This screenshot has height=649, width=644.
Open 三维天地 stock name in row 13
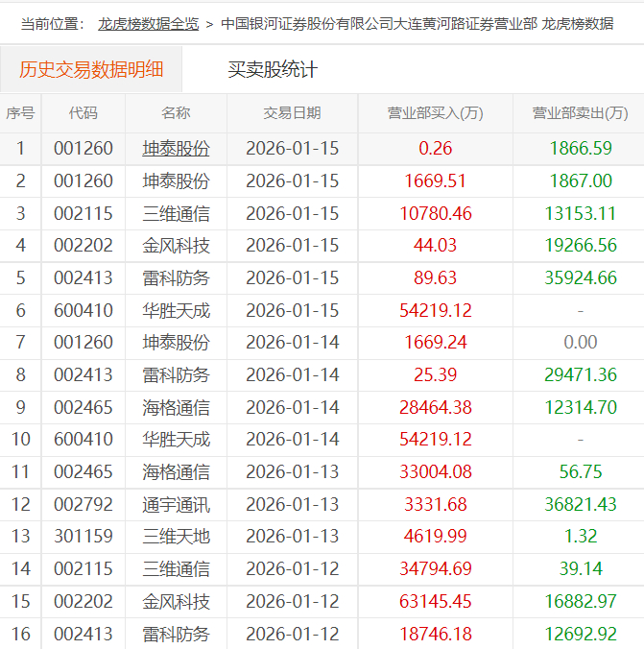coord(176,537)
